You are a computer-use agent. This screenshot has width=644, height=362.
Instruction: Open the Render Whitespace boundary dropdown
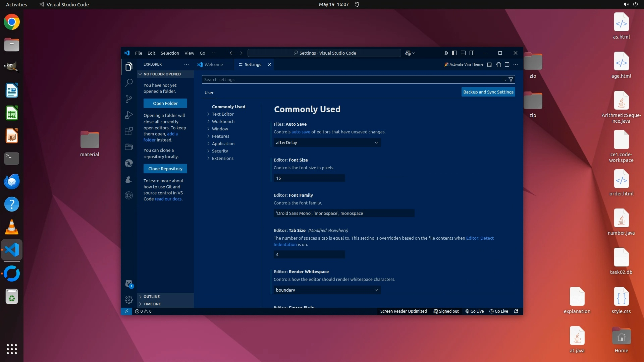point(327,290)
